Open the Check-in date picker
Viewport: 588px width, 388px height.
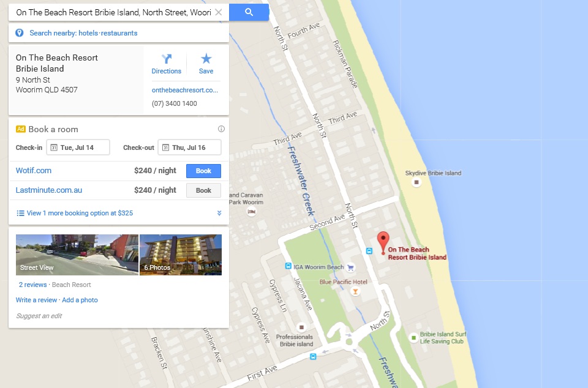click(x=78, y=147)
